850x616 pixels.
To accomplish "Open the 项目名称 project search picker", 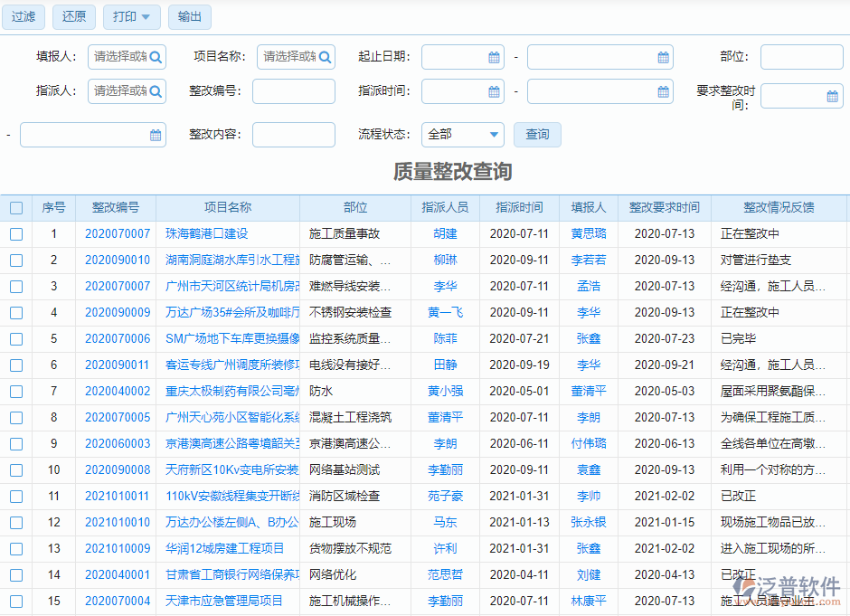I will coord(325,56).
